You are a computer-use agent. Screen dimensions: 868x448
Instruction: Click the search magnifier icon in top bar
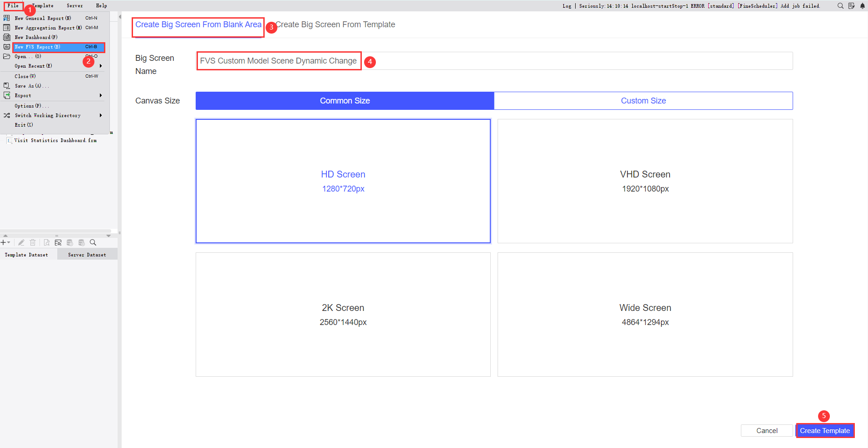point(840,6)
